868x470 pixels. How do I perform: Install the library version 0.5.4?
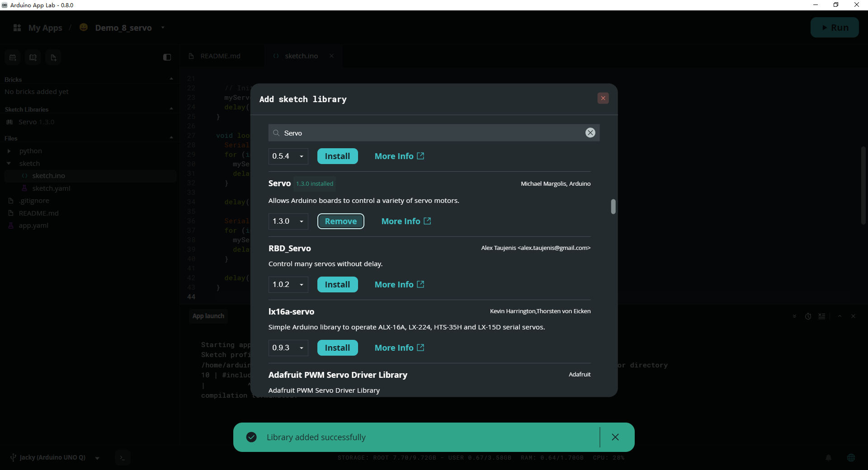coord(337,156)
